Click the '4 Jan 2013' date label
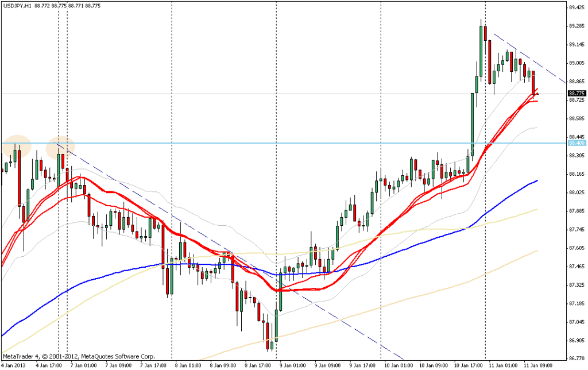 pos(14,365)
